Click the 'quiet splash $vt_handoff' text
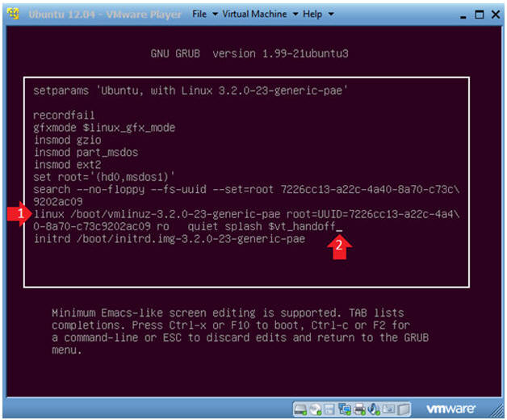507x420 pixels. pyautogui.click(x=261, y=226)
